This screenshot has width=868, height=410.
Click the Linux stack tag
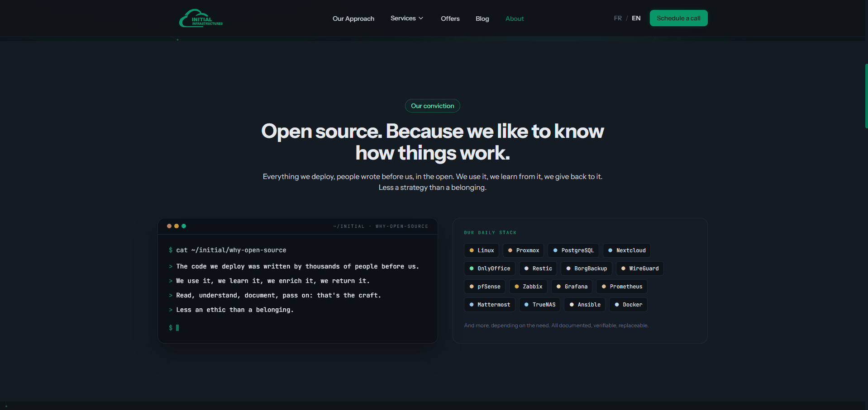click(x=482, y=250)
